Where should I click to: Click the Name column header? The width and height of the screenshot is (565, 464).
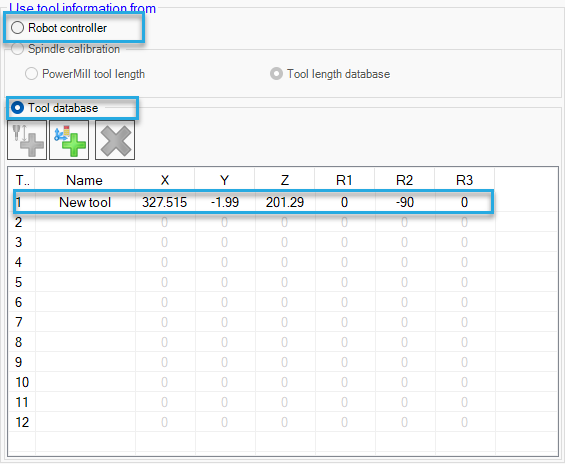point(85,180)
